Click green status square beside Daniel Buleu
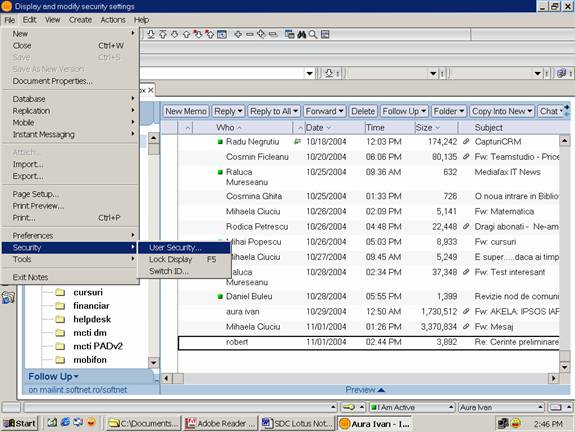Image resolution: width=575 pixels, height=432 pixels. coord(220,296)
